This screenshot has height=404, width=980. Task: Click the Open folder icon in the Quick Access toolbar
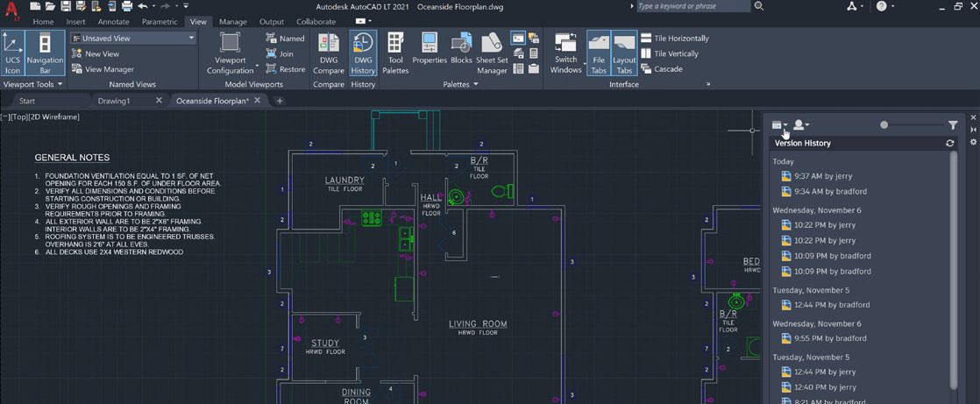pos(51,6)
